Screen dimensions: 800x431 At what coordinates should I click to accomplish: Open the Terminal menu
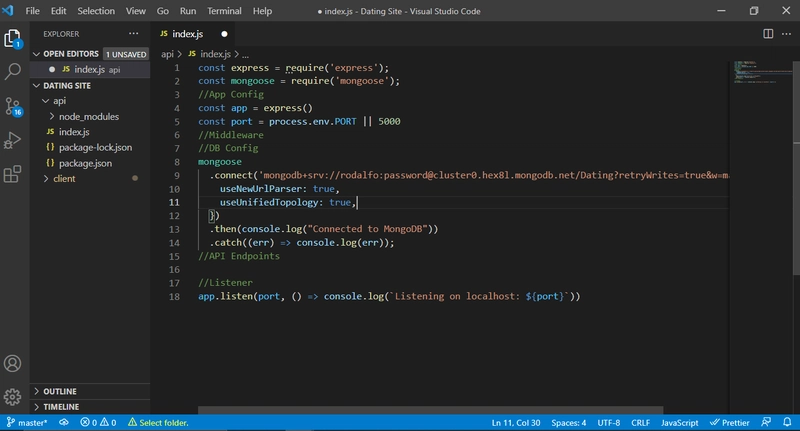click(224, 11)
